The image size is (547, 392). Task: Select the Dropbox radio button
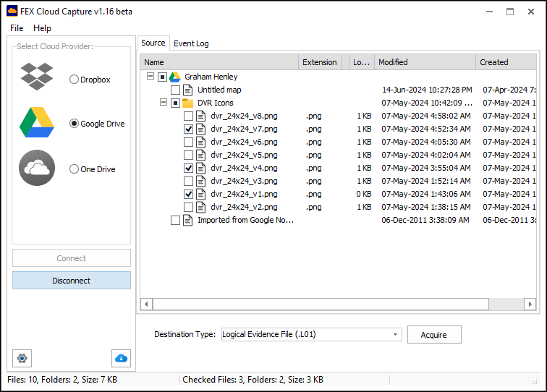pos(74,80)
